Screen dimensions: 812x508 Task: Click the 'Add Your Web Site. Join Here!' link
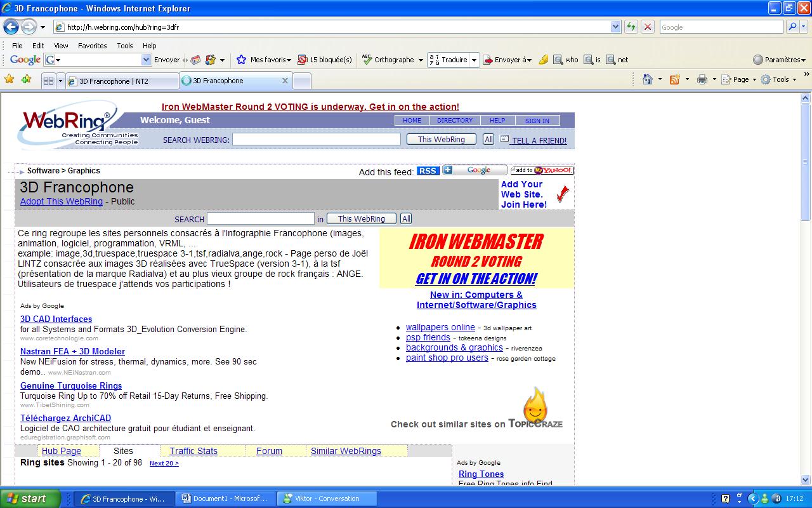(523, 194)
